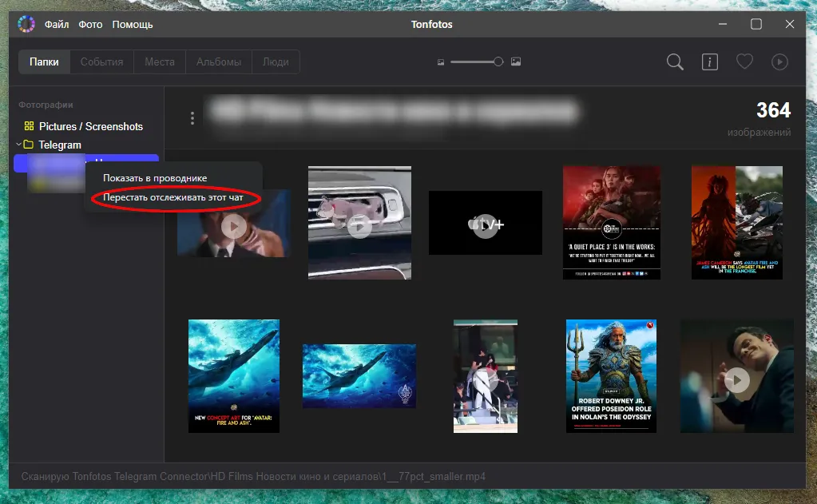
Task: Select Перестать отслеживать этот чат
Action: click(173, 196)
